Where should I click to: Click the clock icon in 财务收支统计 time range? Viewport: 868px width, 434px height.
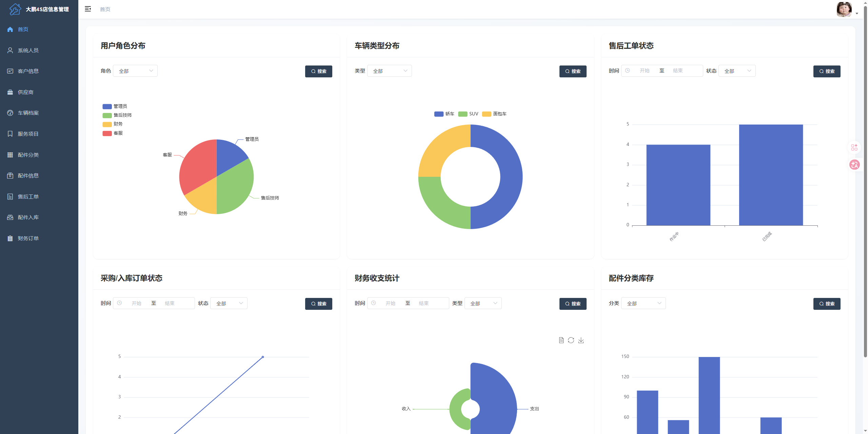tap(373, 303)
